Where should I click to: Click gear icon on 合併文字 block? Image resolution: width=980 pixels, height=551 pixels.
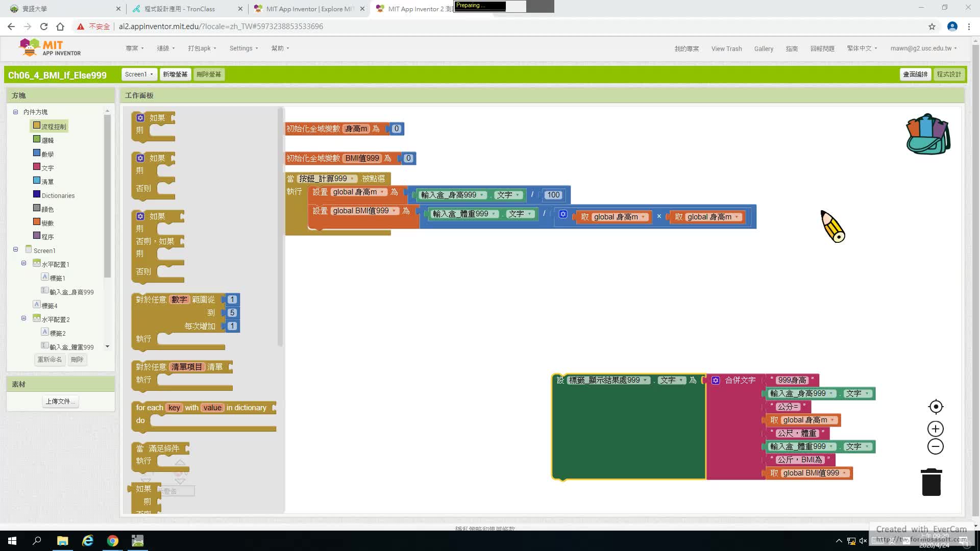tap(716, 380)
